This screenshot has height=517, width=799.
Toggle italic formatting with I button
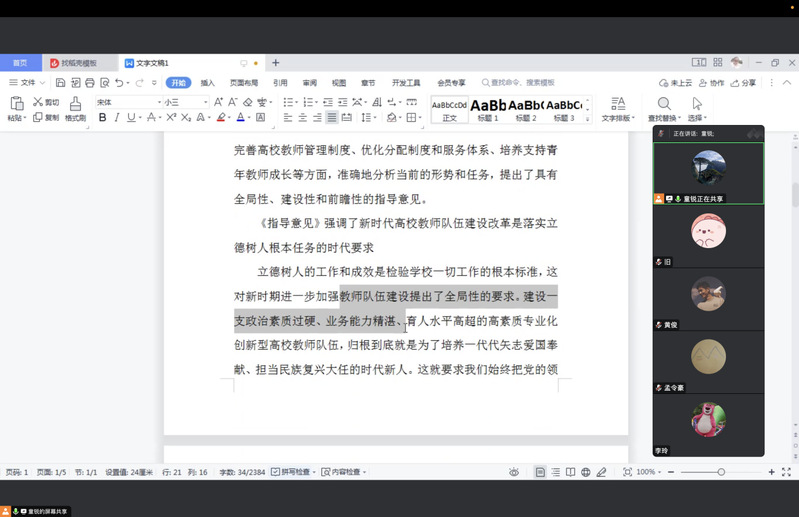coord(117,118)
